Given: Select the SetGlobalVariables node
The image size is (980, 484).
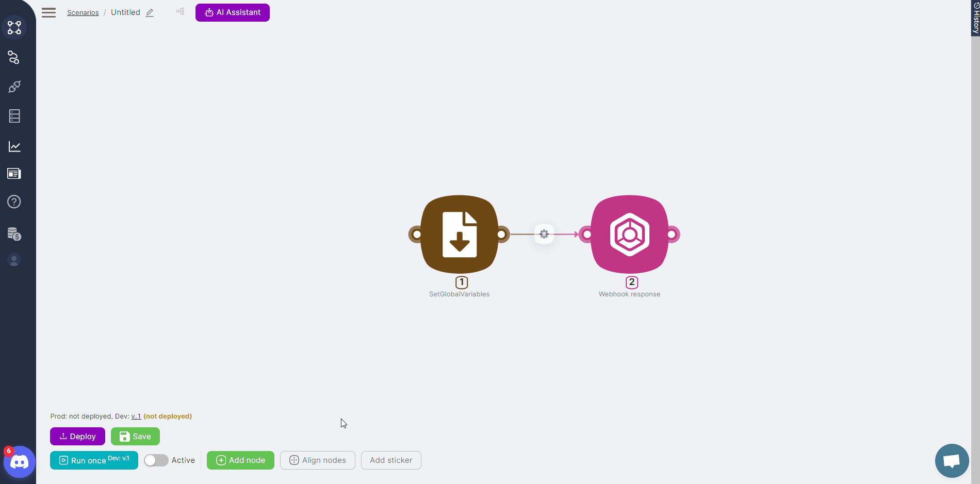Looking at the screenshot, I should point(459,235).
